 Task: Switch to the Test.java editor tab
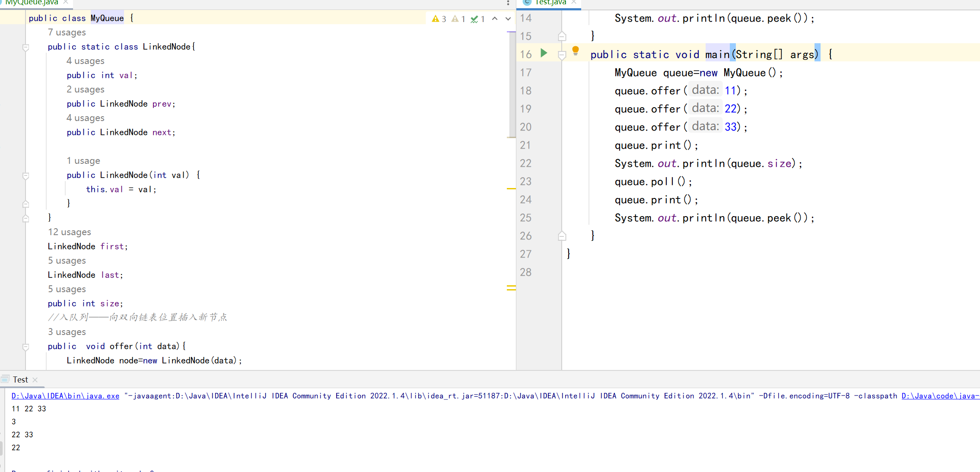pos(550,3)
